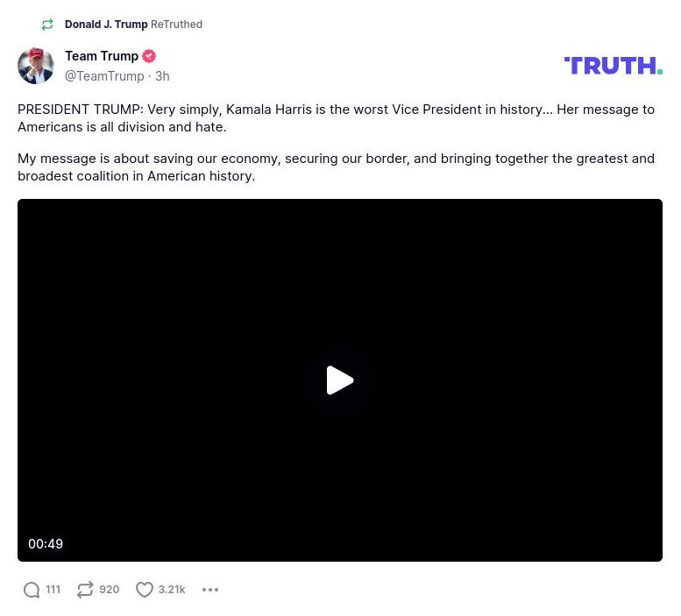Play the video with center play button
This screenshot has height=616, width=681.
(x=339, y=380)
